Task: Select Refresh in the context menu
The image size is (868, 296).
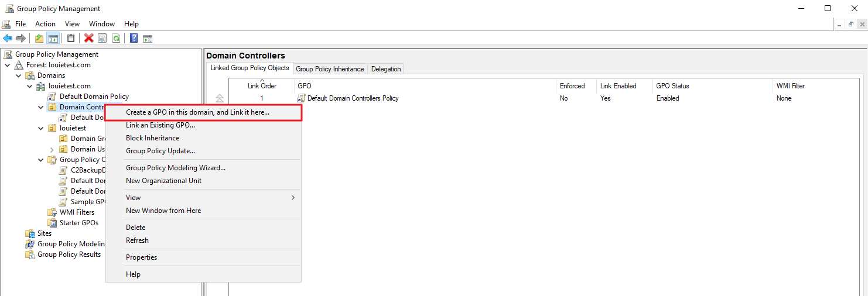Action: [x=203, y=240]
